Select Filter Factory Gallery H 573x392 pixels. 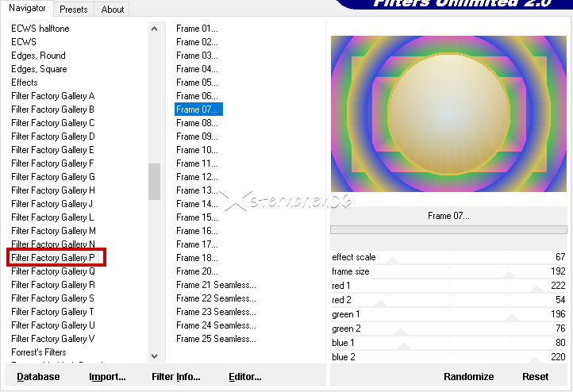[x=53, y=190]
